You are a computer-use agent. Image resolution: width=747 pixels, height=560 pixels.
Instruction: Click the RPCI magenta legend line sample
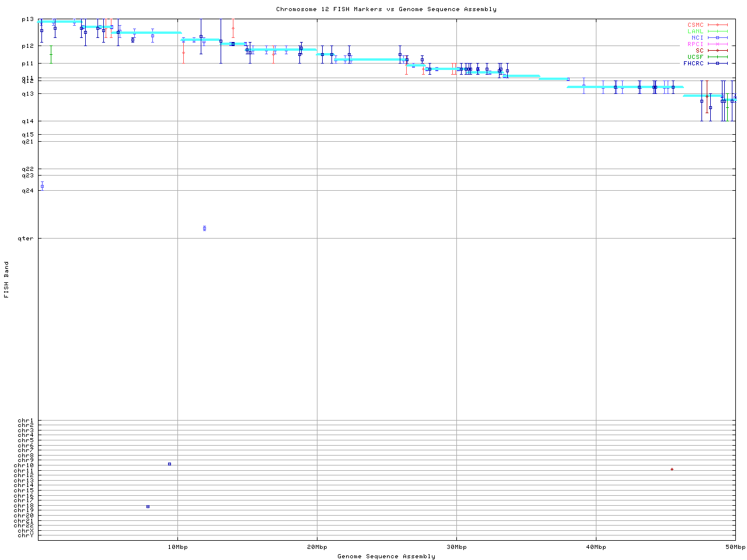click(x=717, y=44)
